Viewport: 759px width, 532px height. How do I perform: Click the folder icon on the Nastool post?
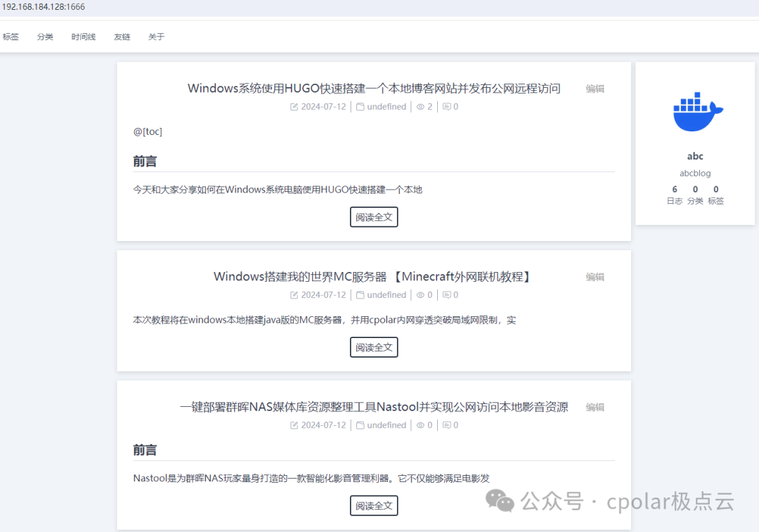click(360, 425)
